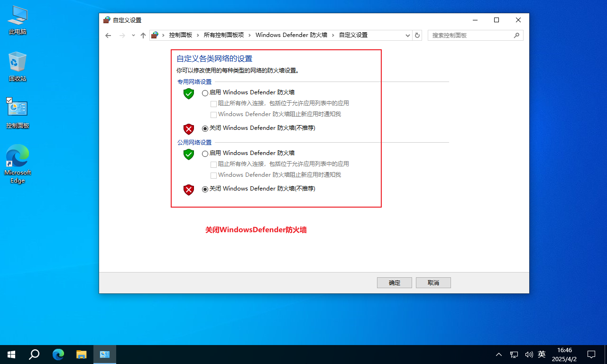Switch input language indicator 英

click(x=542, y=355)
